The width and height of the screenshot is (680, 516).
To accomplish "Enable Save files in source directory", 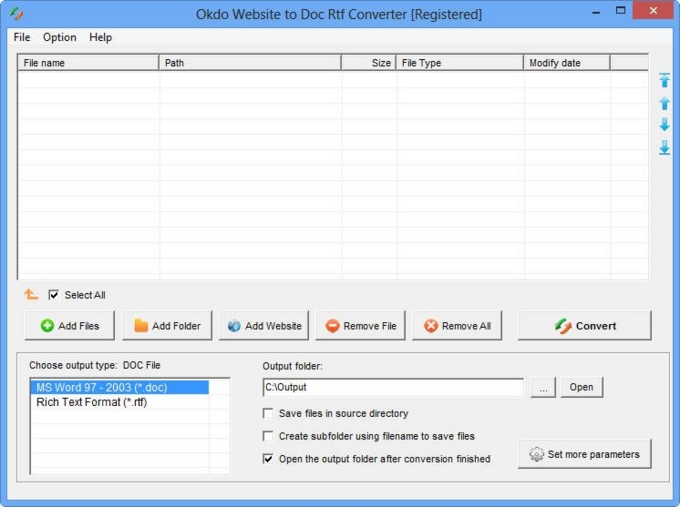I will [268, 413].
